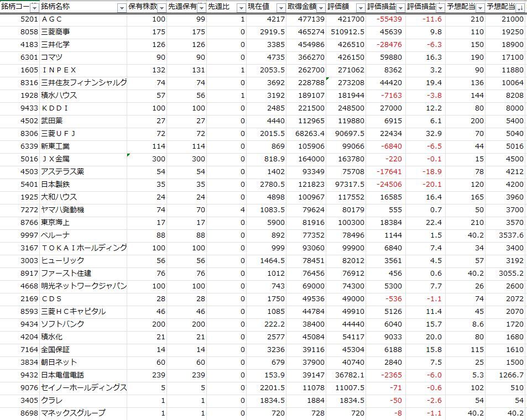Click the 新東工業 name cell
Screen dimensions: 527x420
pyautogui.click(x=83, y=146)
